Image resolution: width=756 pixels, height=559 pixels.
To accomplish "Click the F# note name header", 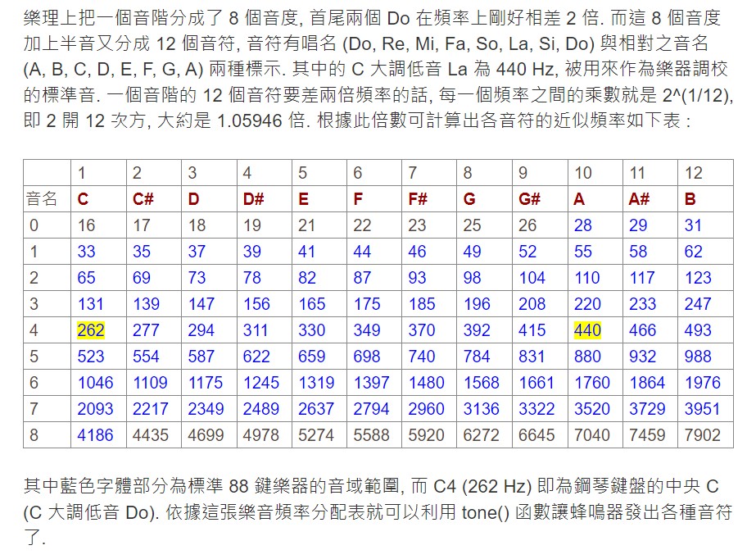I will 418,199.
